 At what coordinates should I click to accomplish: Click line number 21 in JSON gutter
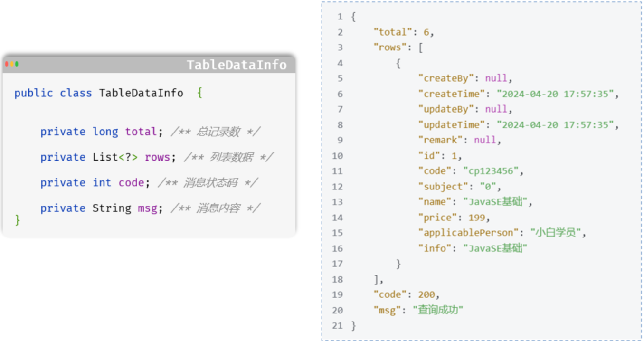(x=337, y=326)
